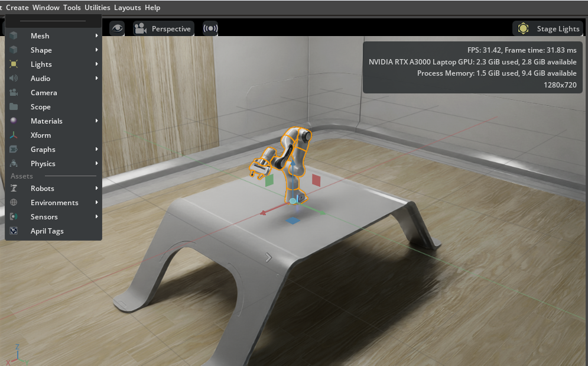This screenshot has width=588, height=366.
Task: Choose Environments in the Assets section
Action: pyautogui.click(x=54, y=203)
